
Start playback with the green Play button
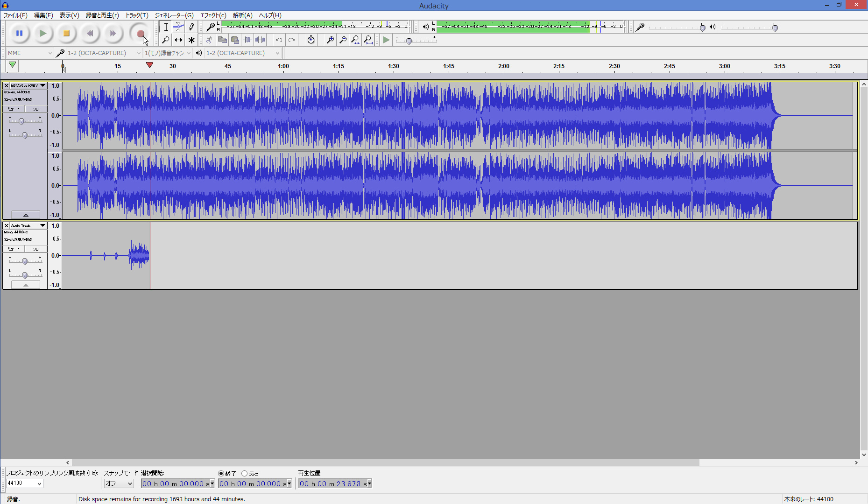click(x=42, y=33)
